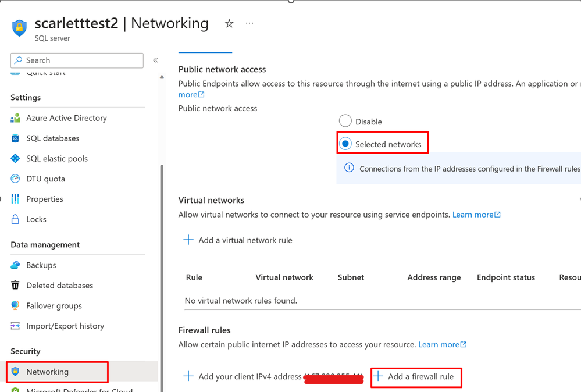Favorite the page with the star icon
The image size is (581, 392).
[229, 24]
